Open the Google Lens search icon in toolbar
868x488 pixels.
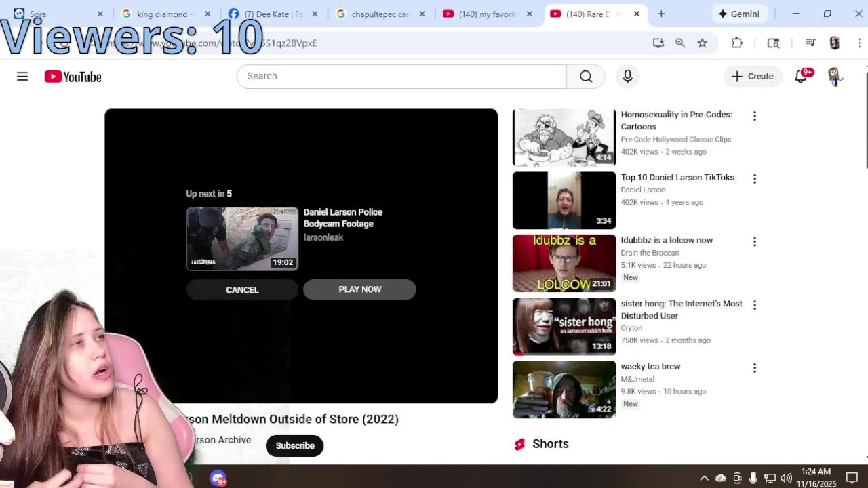point(773,43)
